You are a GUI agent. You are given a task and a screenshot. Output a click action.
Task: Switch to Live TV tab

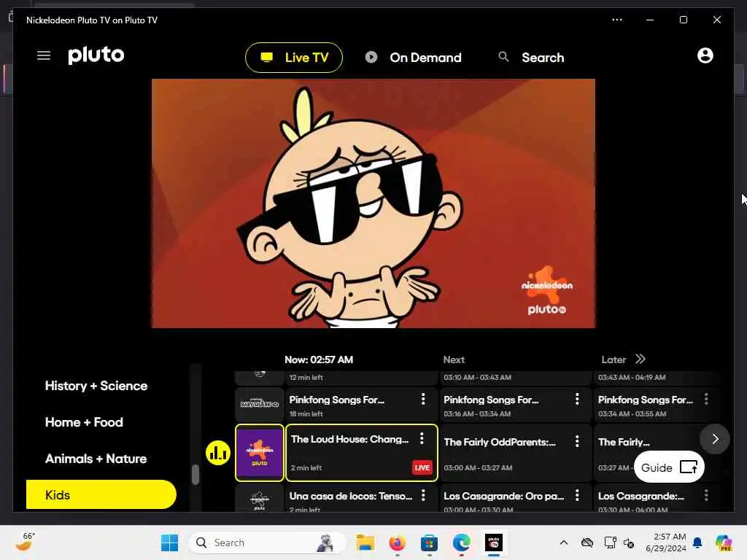(294, 58)
